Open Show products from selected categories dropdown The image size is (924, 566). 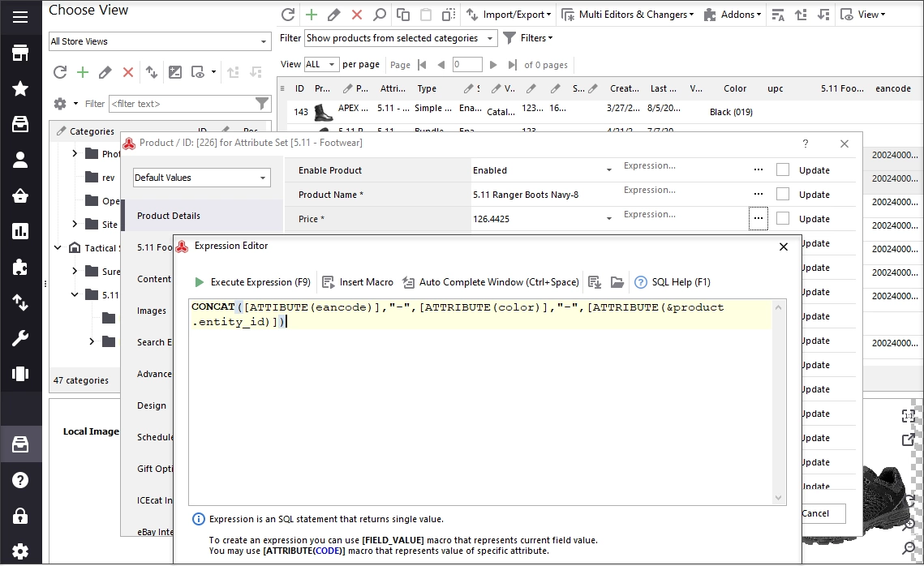point(401,38)
